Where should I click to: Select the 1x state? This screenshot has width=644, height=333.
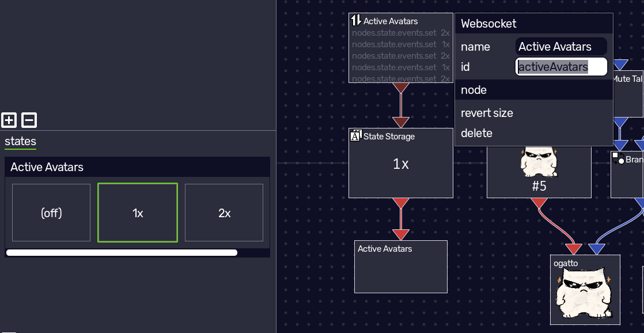point(138,213)
